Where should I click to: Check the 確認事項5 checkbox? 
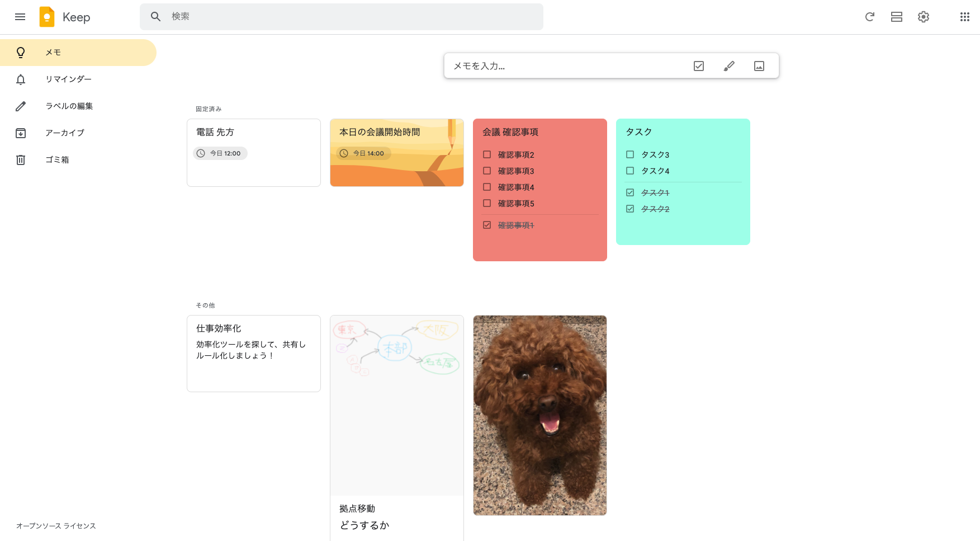tap(487, 203)
